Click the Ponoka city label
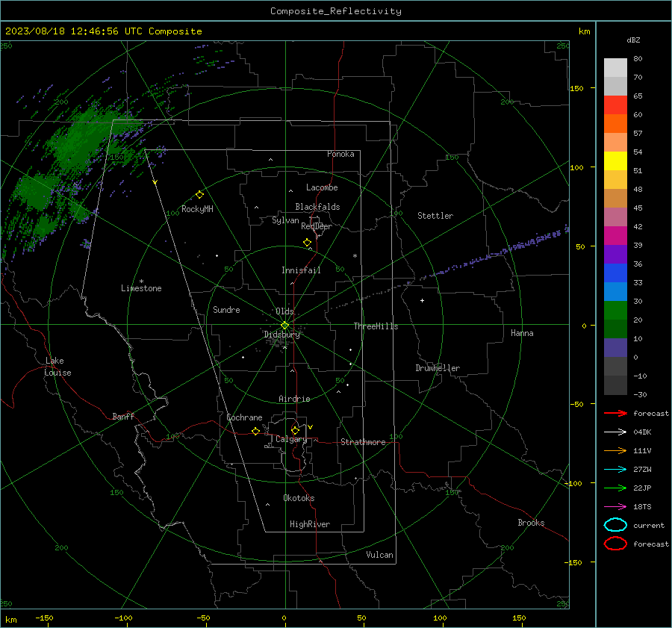The image size is (672, 628). (340, 154)
